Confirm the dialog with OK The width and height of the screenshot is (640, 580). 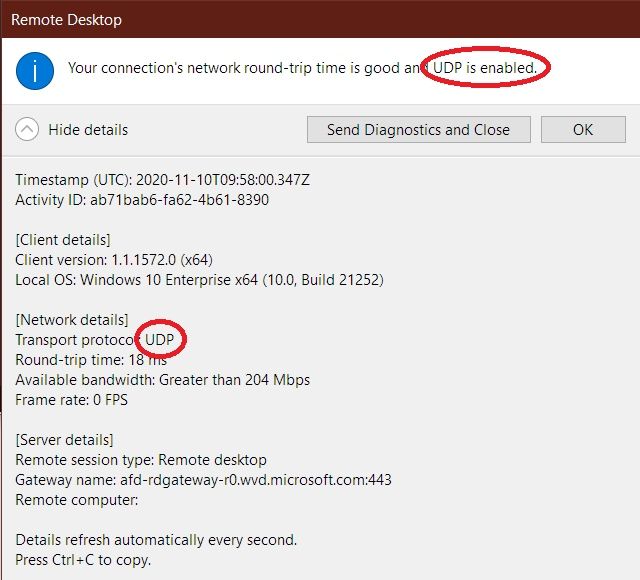click(583, 129)
